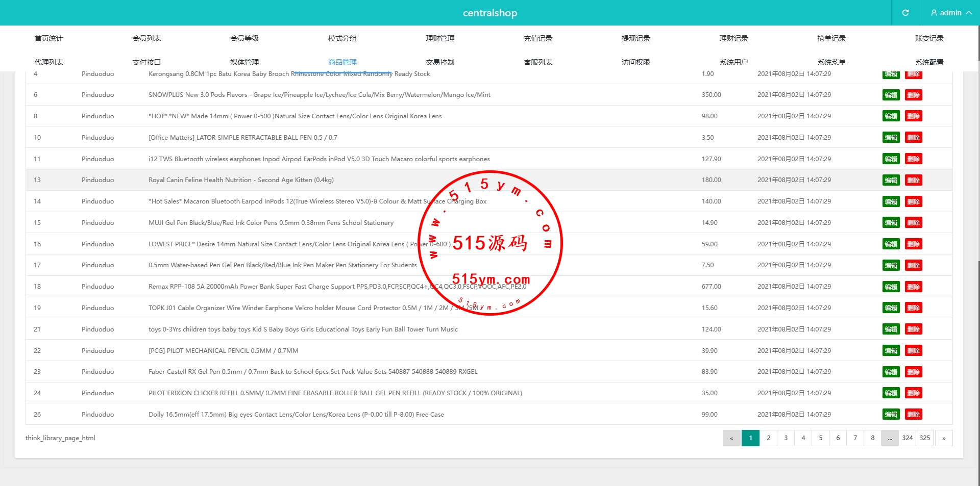Click next page arrow in pagination
Viewport: 980px width, 486px height.
pyautogui.click(x=944, y=438)
